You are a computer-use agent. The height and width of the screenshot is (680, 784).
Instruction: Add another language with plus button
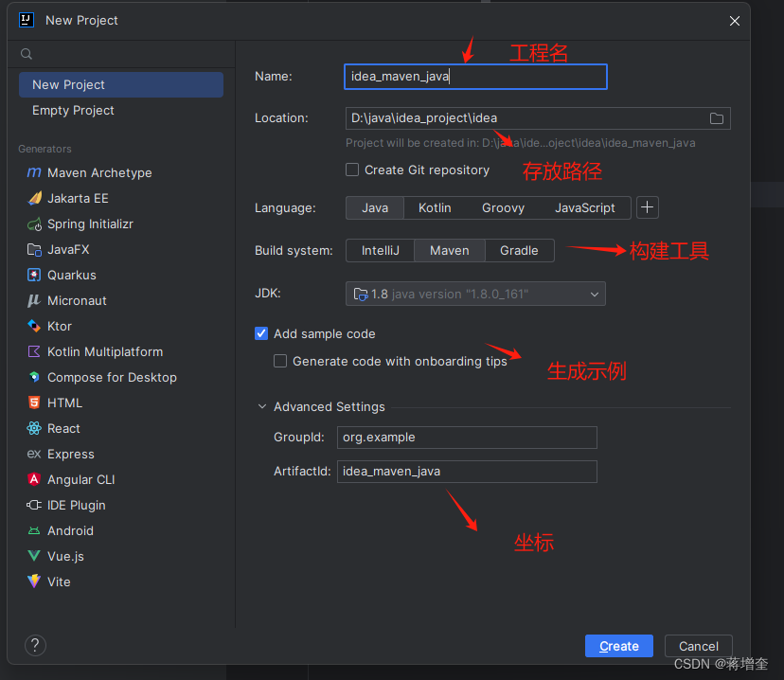648,207
